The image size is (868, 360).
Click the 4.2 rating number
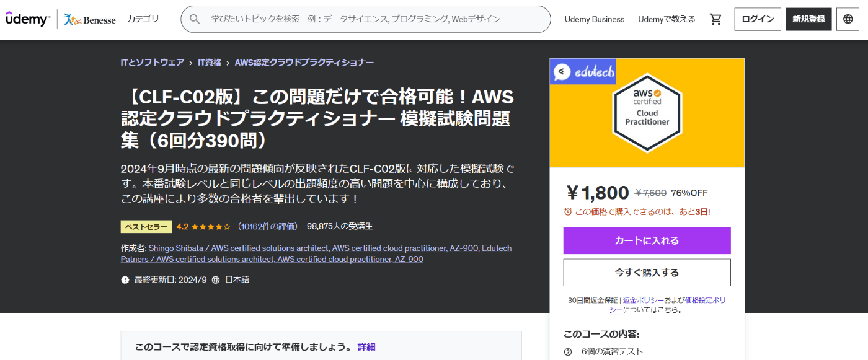click(182, 226)
